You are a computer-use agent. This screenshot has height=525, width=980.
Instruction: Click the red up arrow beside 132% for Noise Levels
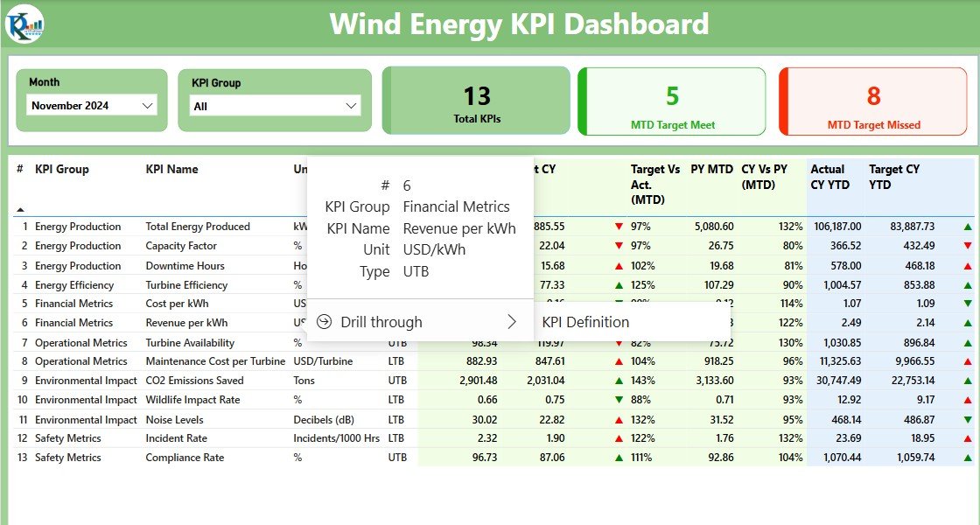coord(619,420)
